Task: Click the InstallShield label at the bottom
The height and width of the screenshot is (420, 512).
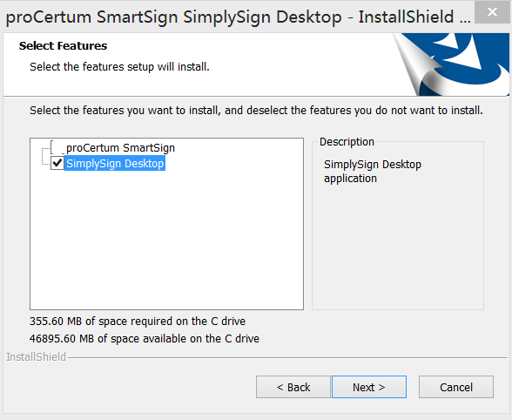Action: pos(37,357)
